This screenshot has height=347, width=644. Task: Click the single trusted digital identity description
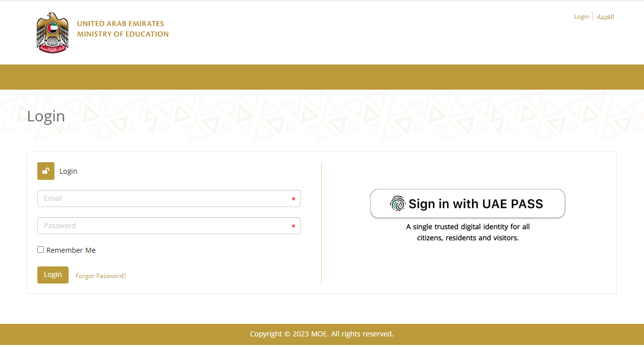tap(468, 232)
